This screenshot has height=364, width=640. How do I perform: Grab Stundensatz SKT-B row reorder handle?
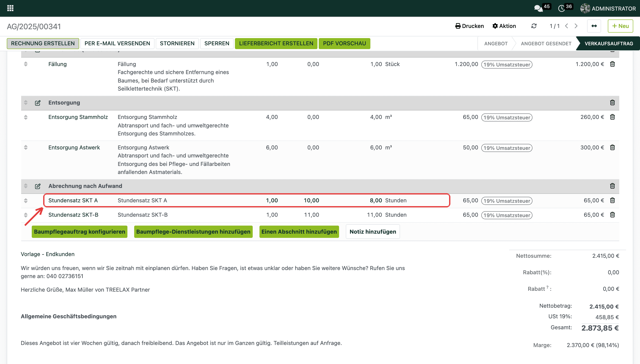coord(26,215)
